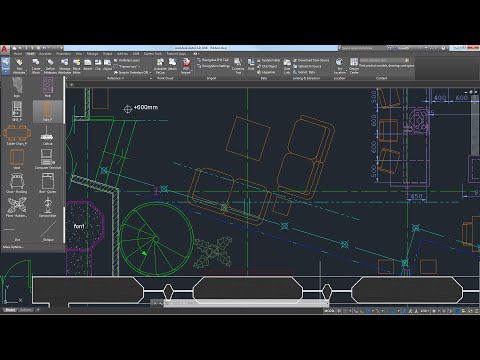
Task: Select the Chair - Rocking block
Action: tap(17, 183)
